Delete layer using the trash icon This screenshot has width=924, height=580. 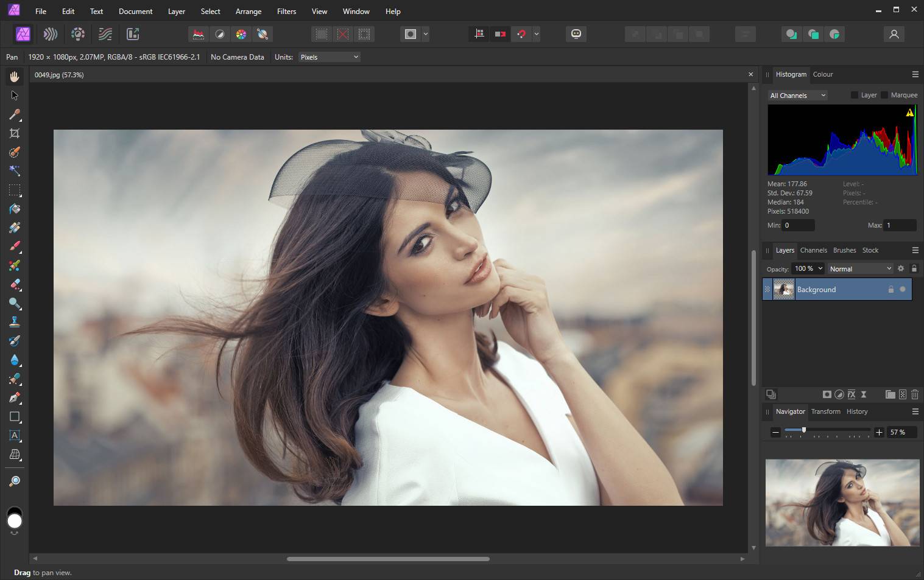coord(914,394)
